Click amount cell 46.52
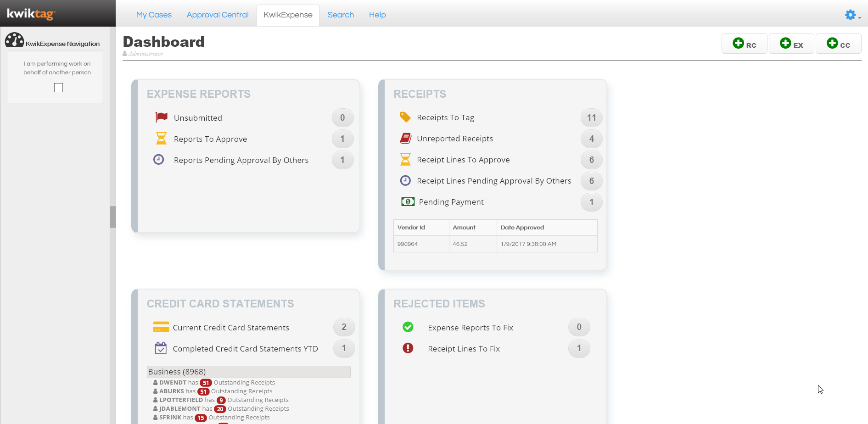Screen dimensions: 868x424 [x=473, y=244]
